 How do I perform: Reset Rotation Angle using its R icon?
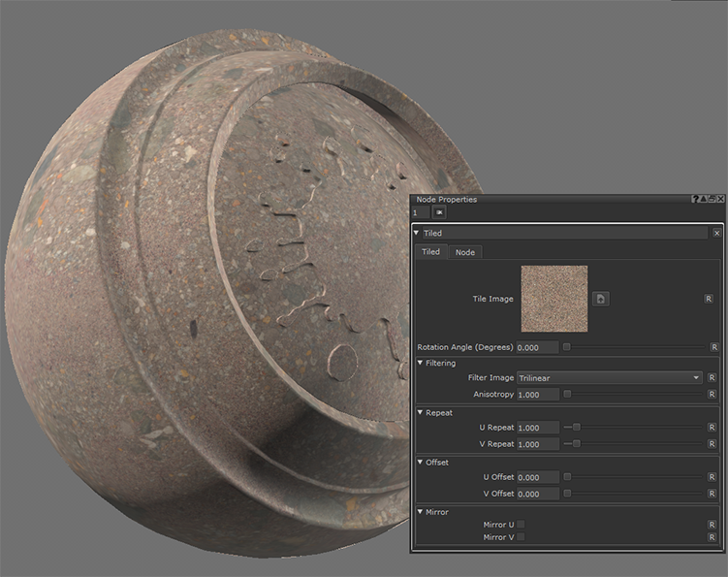click(714, 347)
